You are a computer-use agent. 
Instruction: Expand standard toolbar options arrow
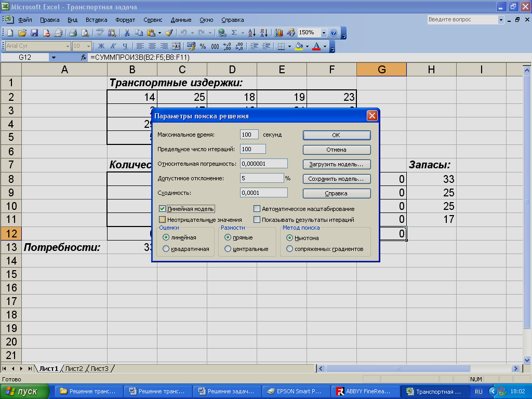[x=344, y=33]
